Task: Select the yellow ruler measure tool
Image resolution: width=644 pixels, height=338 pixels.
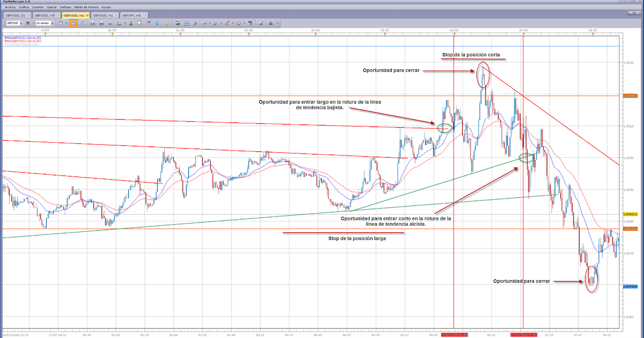Action: click(x=167, y=23)
